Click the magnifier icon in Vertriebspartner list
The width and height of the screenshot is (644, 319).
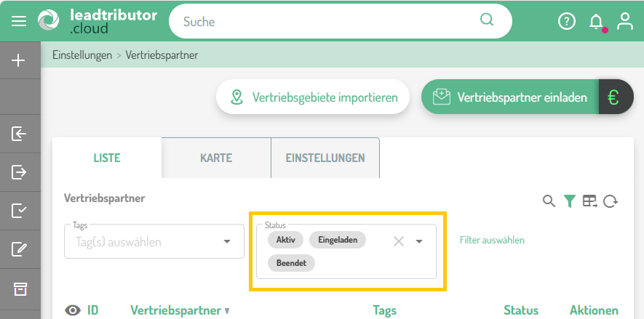coord(549,201)
